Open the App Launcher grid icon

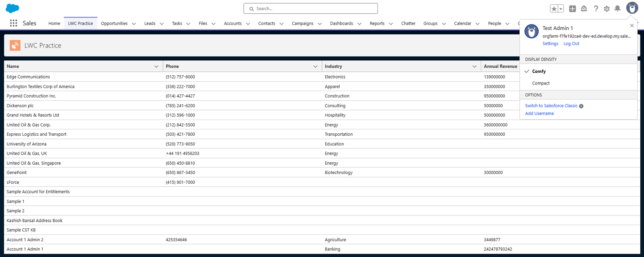point(13,23)
